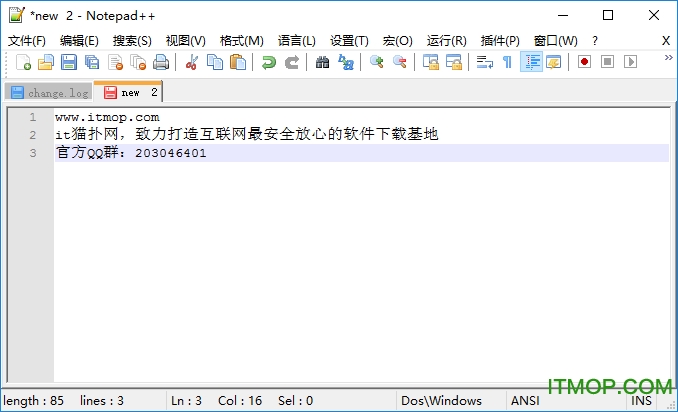
Task: Cut the selection with the scissors icon
Action: [x=192, y=62]
